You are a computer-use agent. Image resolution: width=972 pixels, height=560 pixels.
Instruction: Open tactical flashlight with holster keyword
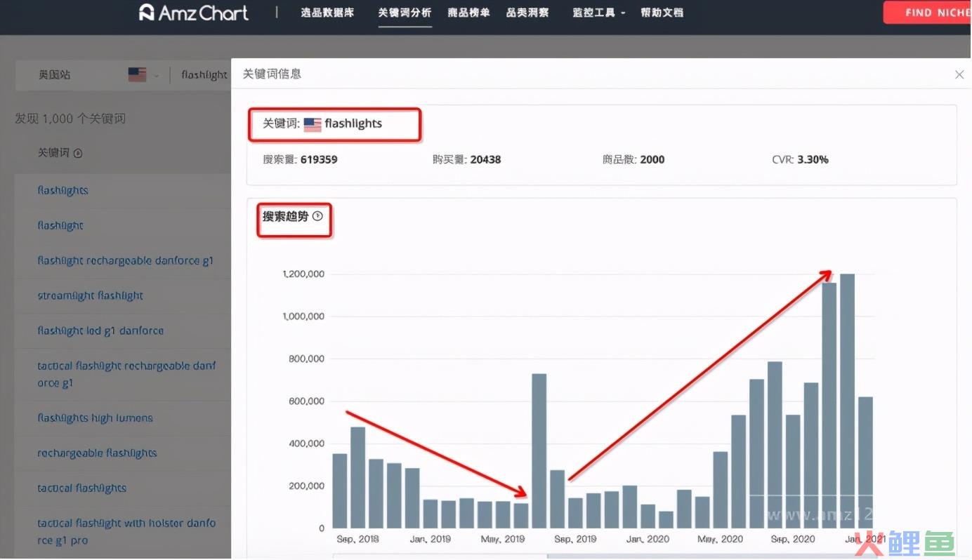[126, 531]
